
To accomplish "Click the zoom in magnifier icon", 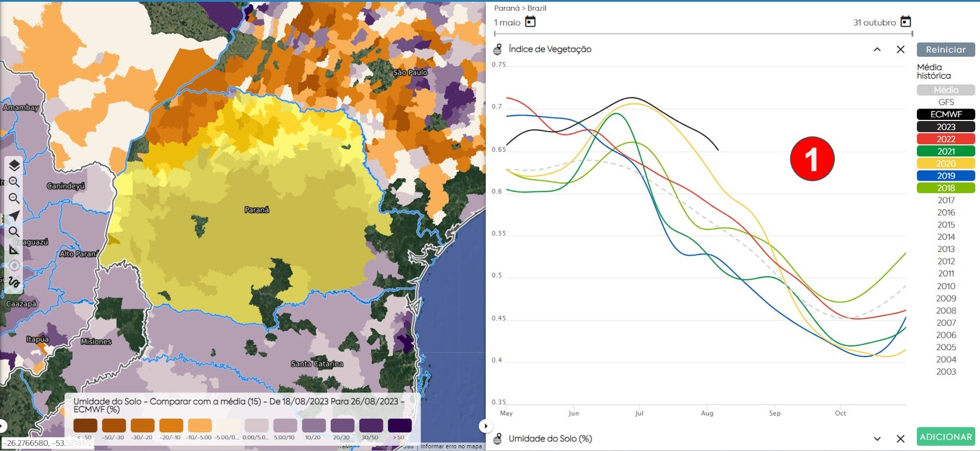I will (14, 182).
